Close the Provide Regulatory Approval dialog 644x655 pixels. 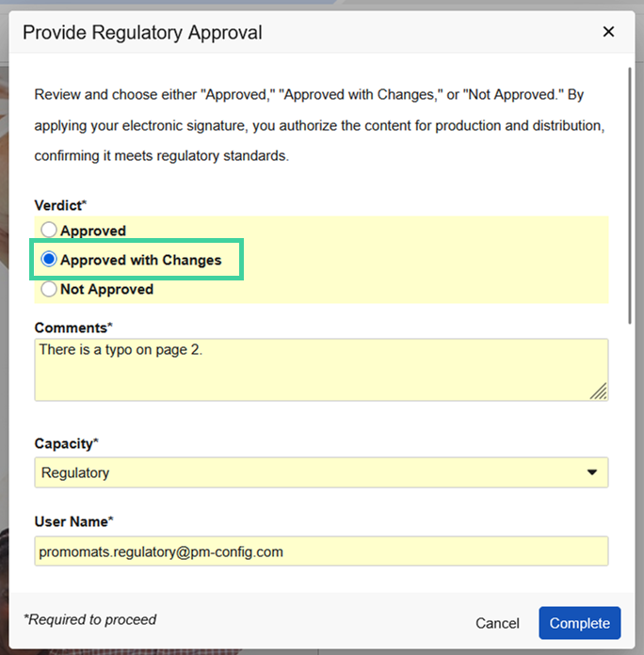tap(608, 32)
